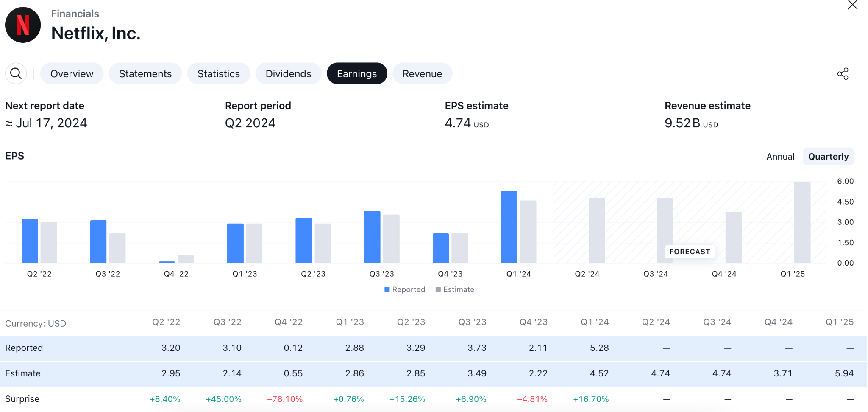This screenshot has width=868, height=412.
Task: Click reported value 3.73
Action: click(x=477, y=348)
